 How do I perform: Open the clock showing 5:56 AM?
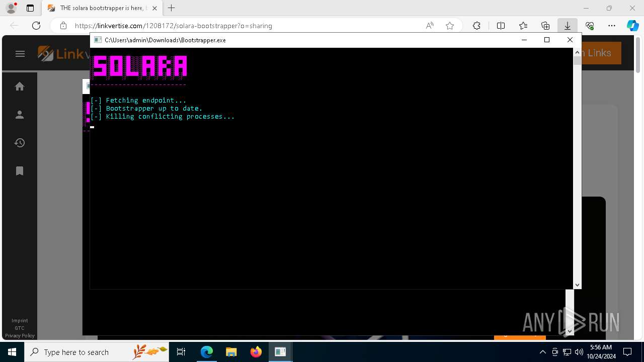pos(601,352)
